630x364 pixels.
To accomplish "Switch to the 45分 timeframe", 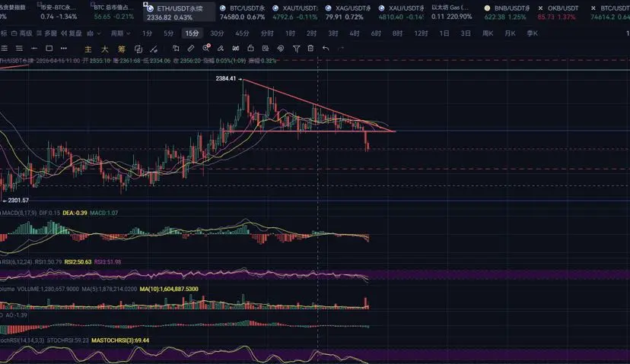I will click(x=242, y=33).
